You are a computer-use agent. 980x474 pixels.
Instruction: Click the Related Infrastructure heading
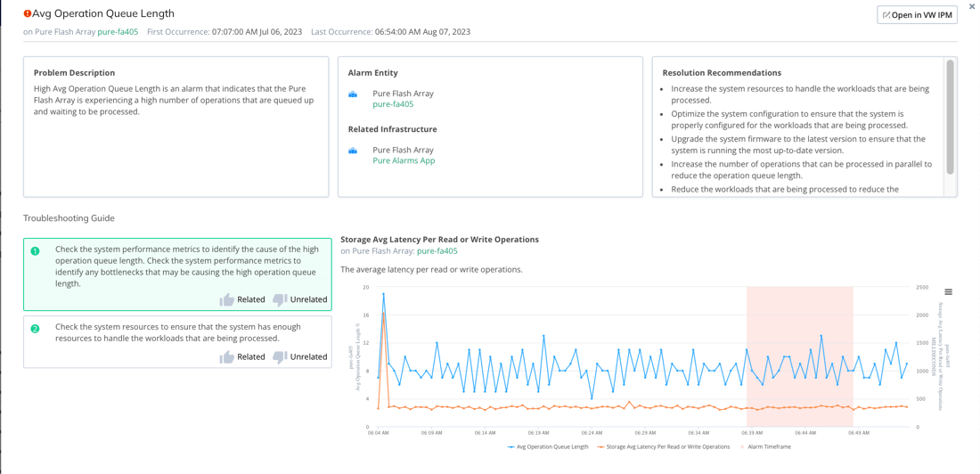(392, 129)
